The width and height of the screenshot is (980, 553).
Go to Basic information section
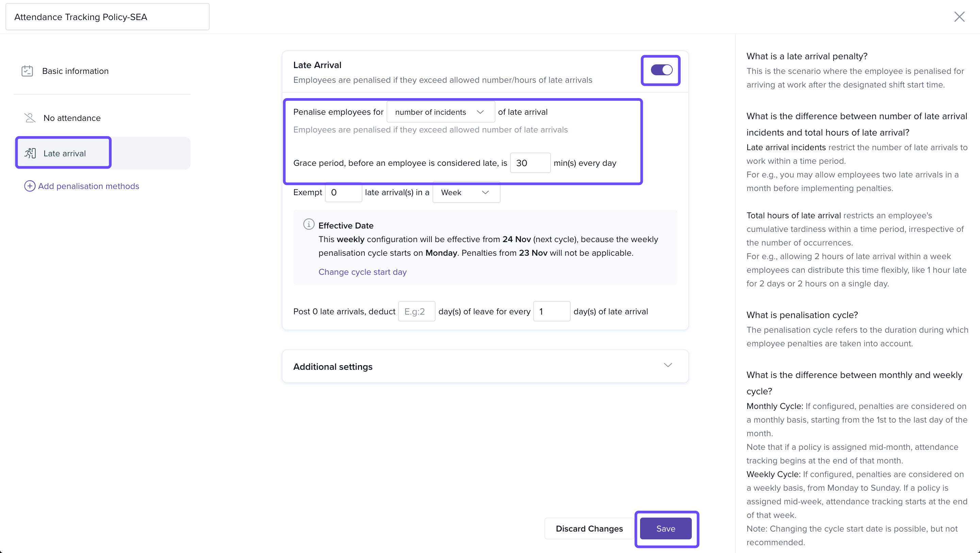pos(75,71)
